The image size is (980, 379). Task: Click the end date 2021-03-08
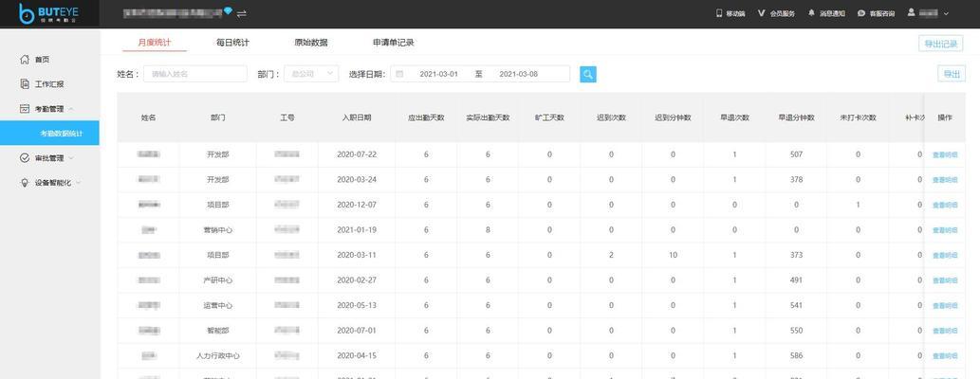pos(518,74)
